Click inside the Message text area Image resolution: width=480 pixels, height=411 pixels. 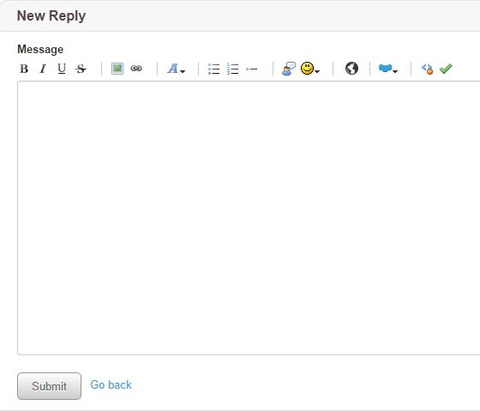[249, 218]
